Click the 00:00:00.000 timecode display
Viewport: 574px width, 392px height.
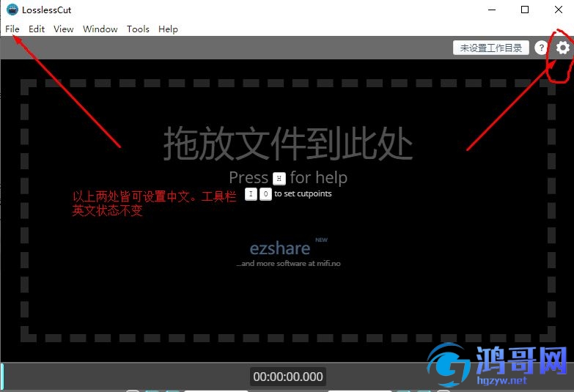tap(288, 377)
